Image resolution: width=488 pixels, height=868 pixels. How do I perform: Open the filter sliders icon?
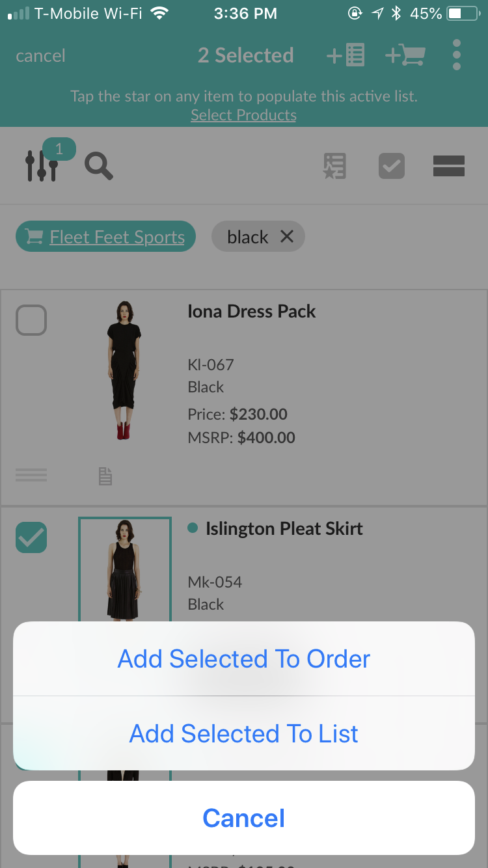pos(42,165)
